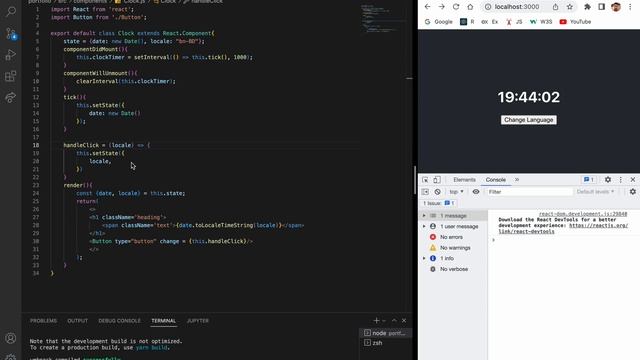640x360 pixels.
Task: Toggle device toolbar in DevTools
Action: [437, 180]
